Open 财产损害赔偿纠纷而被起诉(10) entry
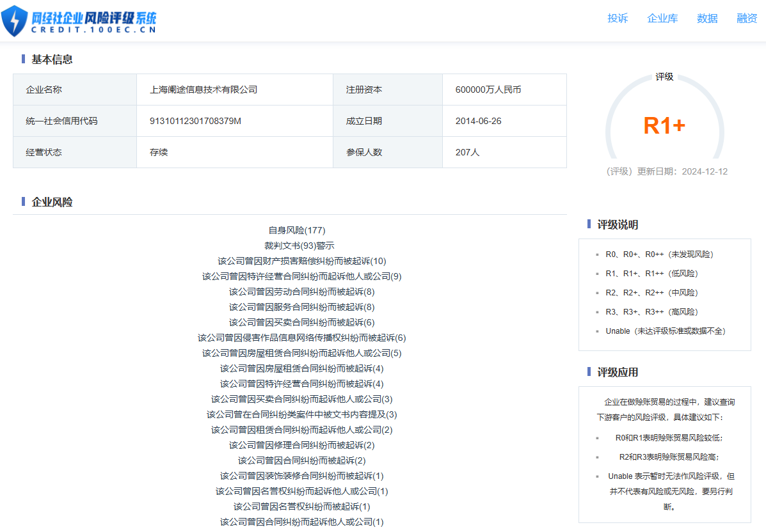 (302, 261)
